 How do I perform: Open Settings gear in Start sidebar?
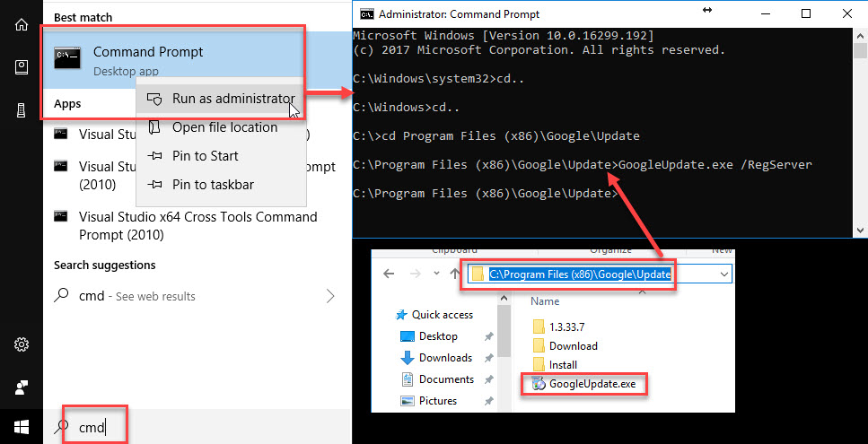(x=21, y=345)
